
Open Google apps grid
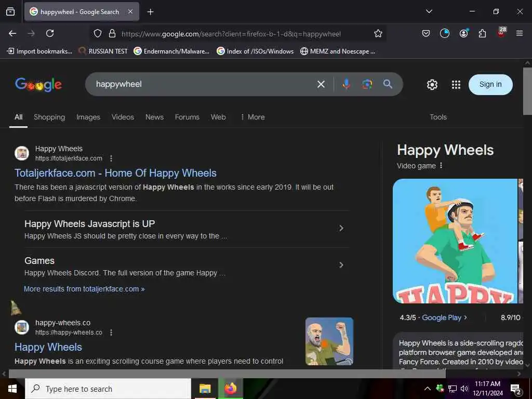click(x=456, y=85)
